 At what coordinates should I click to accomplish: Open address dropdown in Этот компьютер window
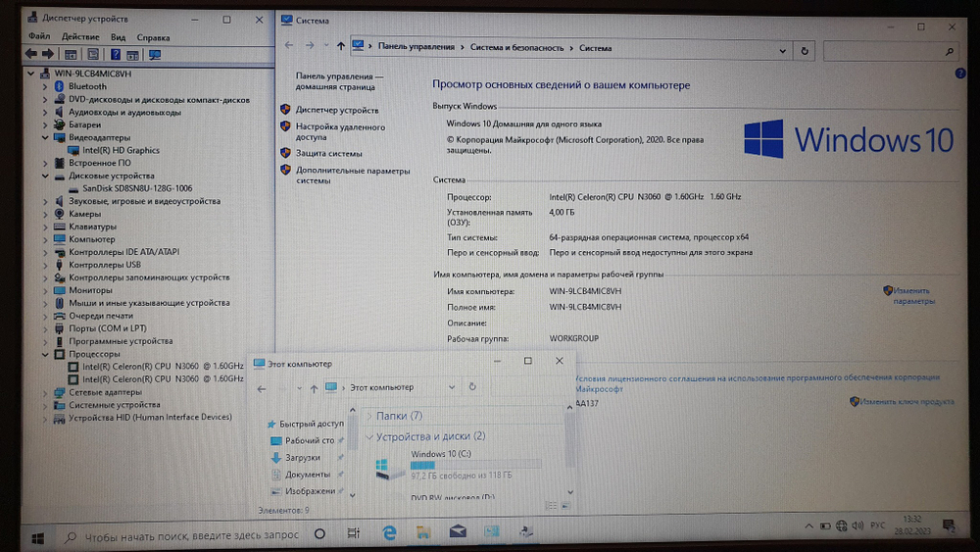coord(451,387)
